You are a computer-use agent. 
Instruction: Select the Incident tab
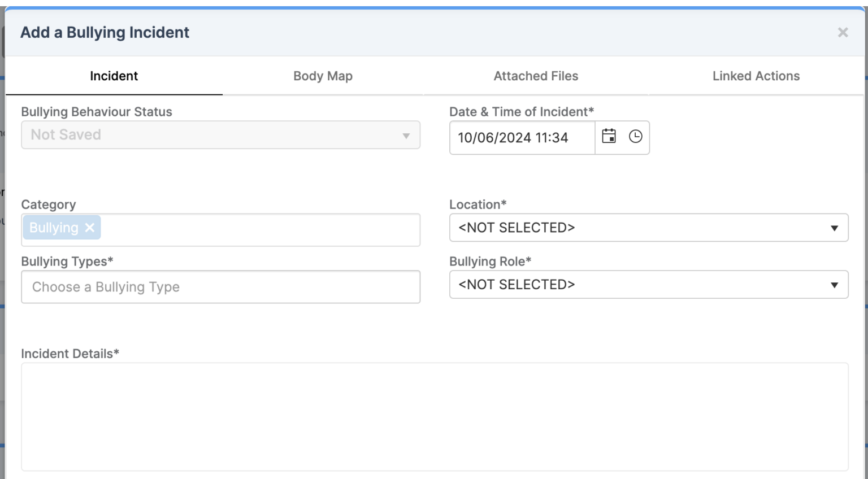pos(114,76)
